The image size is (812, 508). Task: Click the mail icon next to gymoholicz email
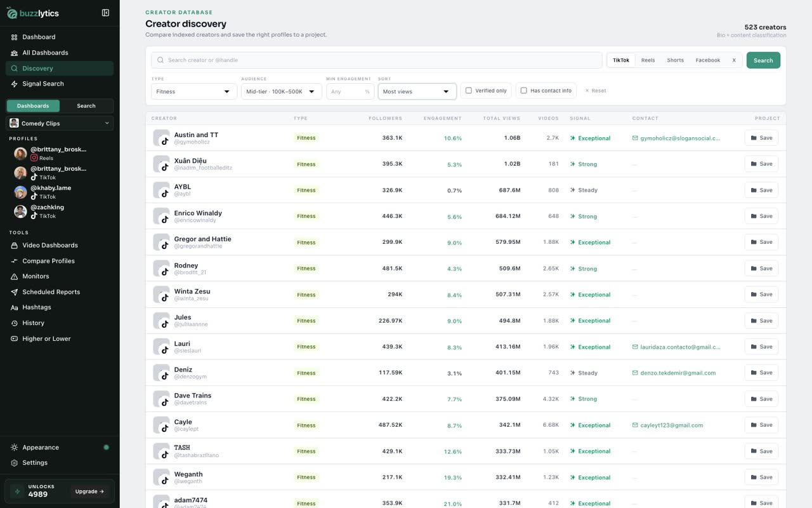(x=635, y=138)
